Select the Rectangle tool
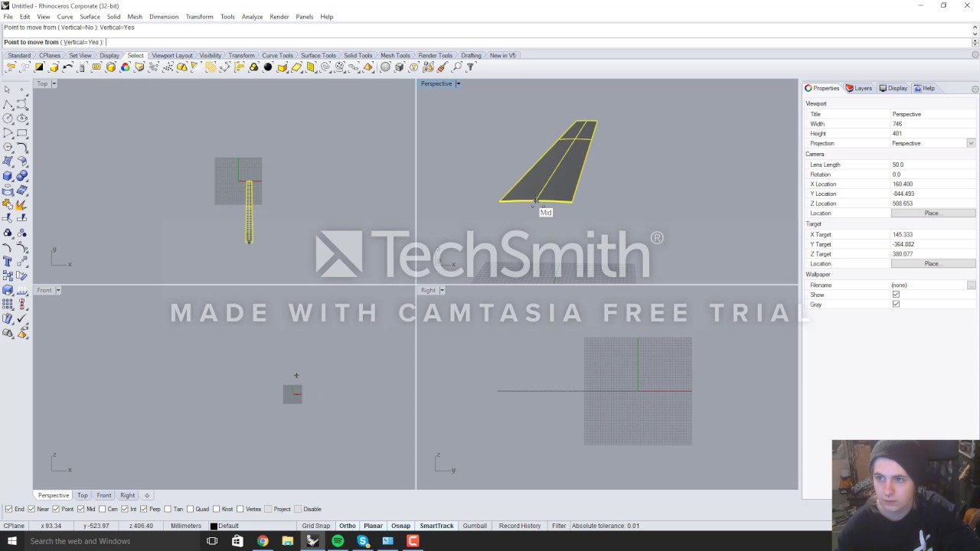 click(x=22, y=132)
